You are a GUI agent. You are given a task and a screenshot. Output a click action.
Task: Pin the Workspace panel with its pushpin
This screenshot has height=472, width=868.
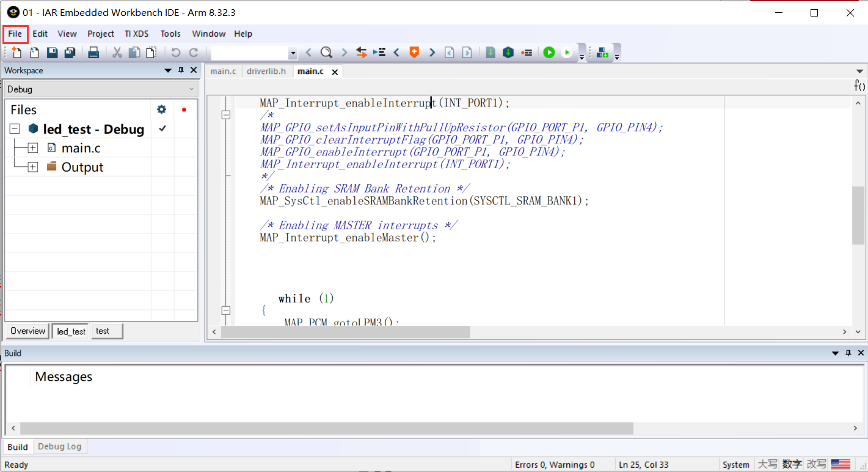coord(180,70)
